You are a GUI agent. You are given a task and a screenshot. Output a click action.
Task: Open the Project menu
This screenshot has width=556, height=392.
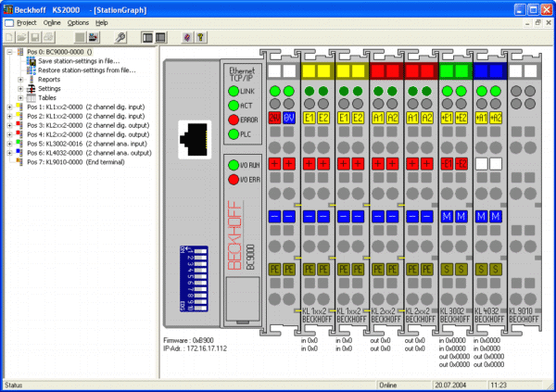point(27,22)
